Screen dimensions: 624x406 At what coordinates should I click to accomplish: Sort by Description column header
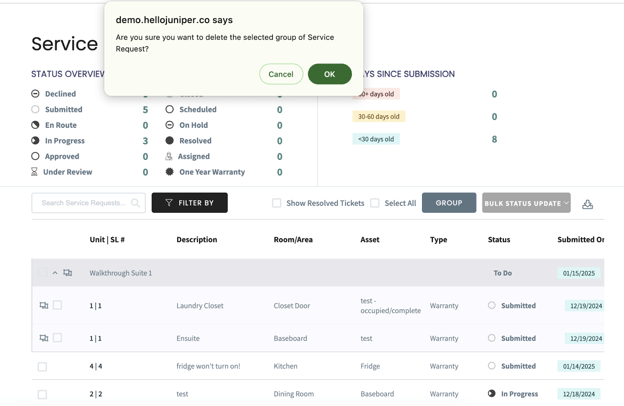point(197,239)
